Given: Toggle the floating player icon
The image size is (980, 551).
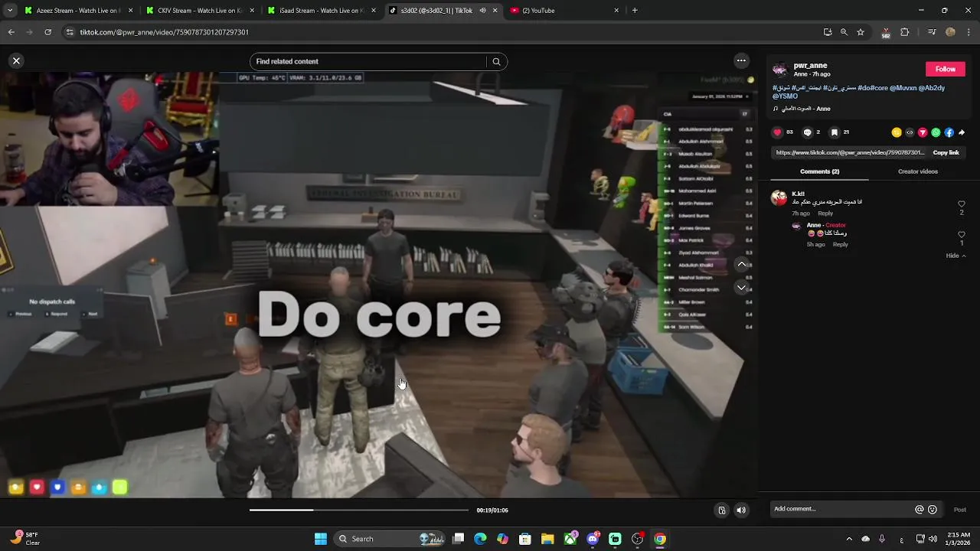Looking at the screenshot, I should pyautogui.click(x=721, y=510).
